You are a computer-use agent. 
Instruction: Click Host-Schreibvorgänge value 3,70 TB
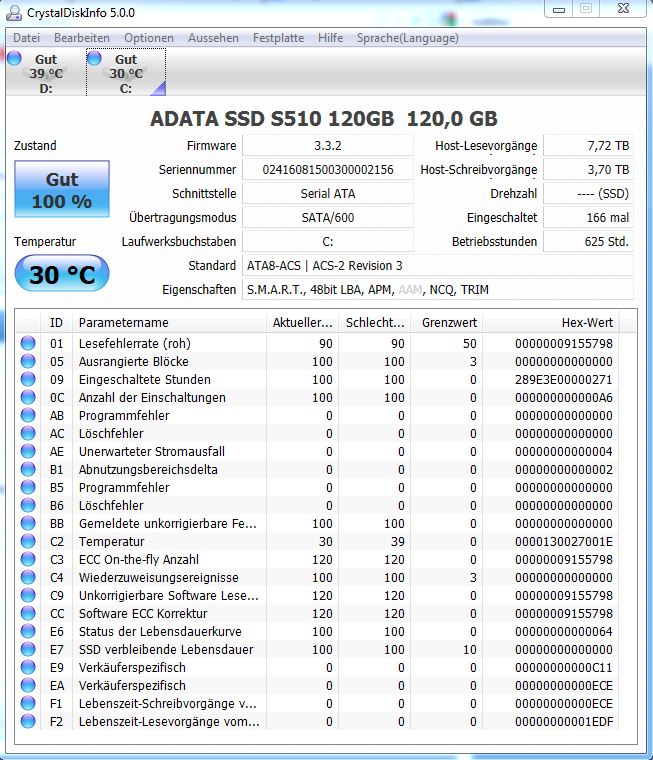[588, 170]
